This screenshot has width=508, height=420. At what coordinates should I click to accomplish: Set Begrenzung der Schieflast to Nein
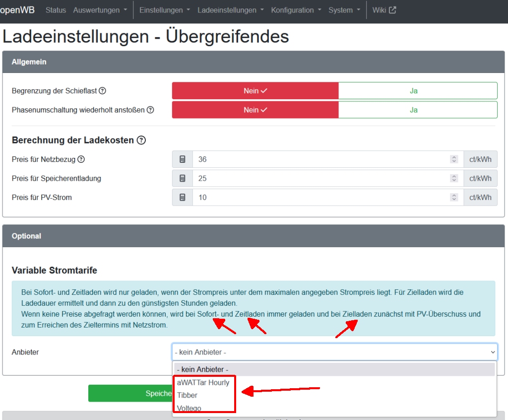(255, 91)
